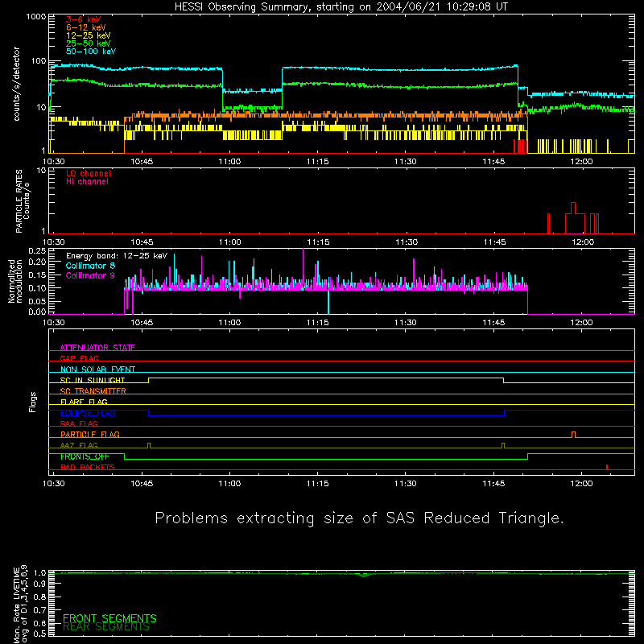Click the LO channel legend entry
644x644 pixels.
[89, 173]
